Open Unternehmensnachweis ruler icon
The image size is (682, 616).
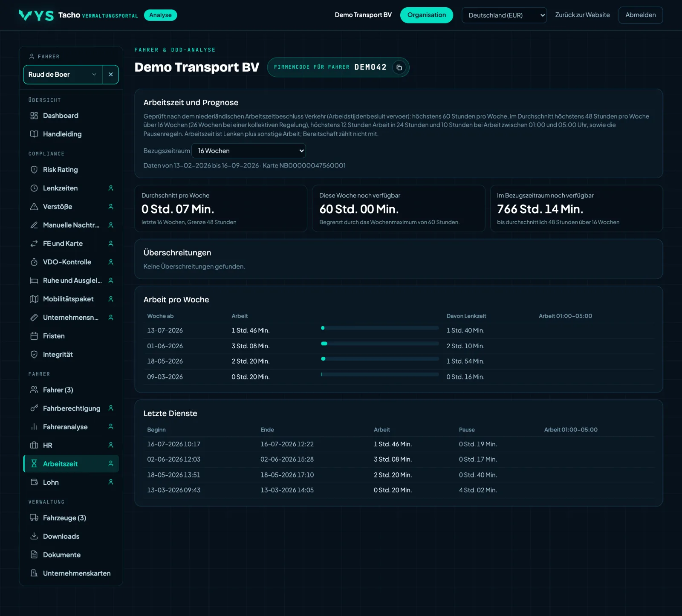click(34, 318)
